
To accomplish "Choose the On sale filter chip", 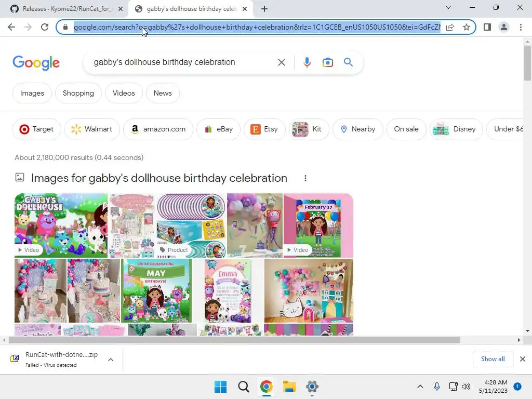I will pos(406,129).
